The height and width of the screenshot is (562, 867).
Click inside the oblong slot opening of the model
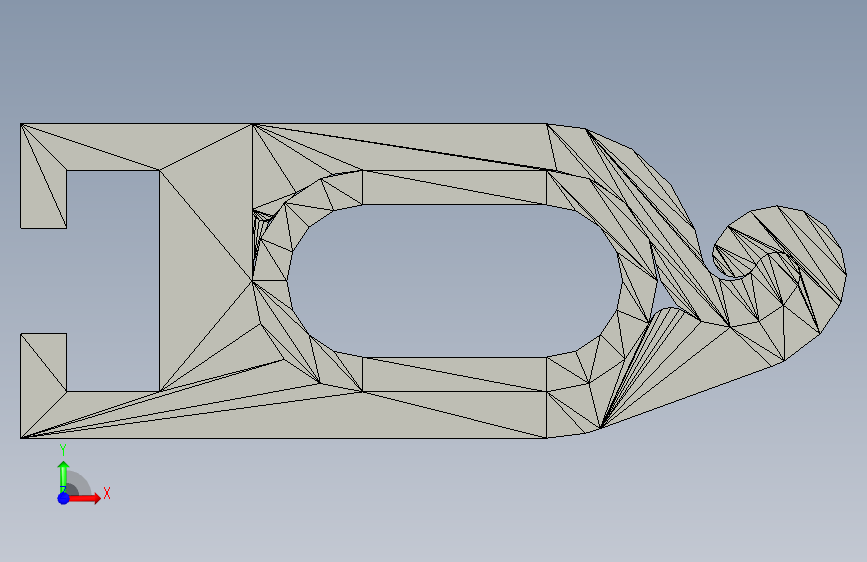453,281
